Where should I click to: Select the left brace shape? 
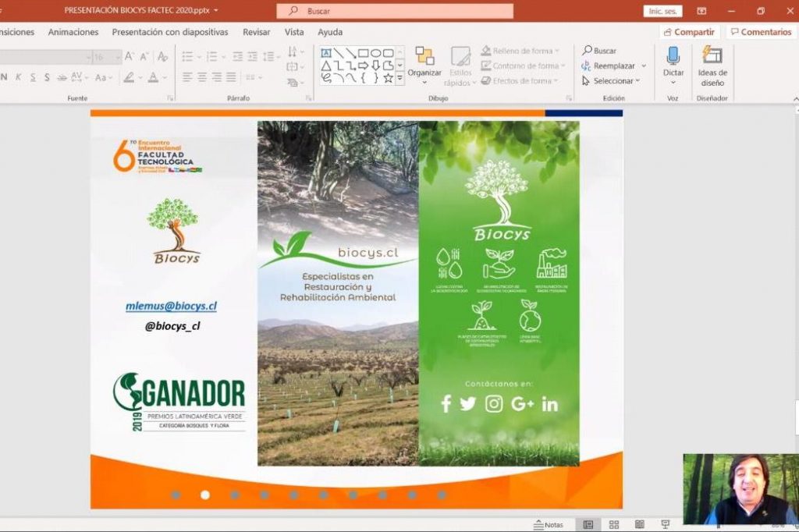click(364, 78)
